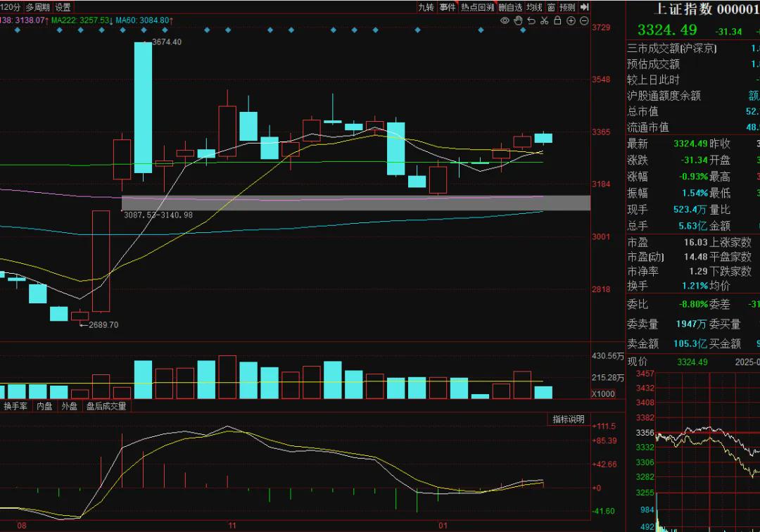Click the 较上日此时 row label
The image size is (760, 532).
click(653, 80)
